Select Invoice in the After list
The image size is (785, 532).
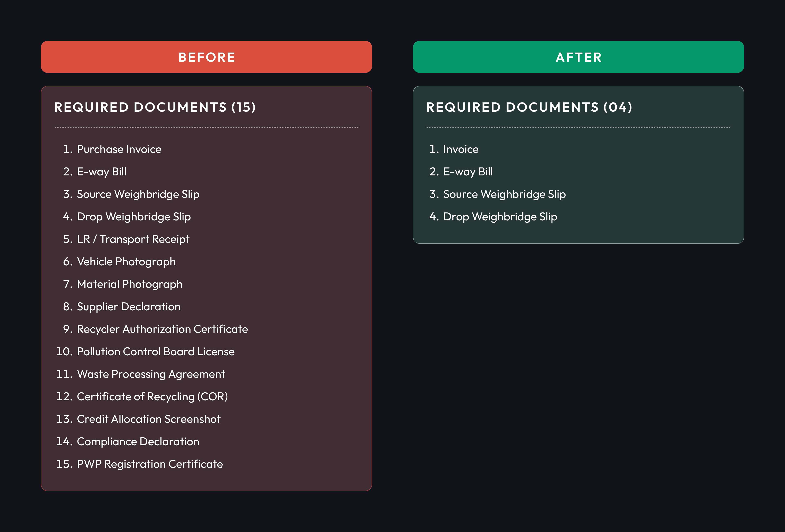460,149
